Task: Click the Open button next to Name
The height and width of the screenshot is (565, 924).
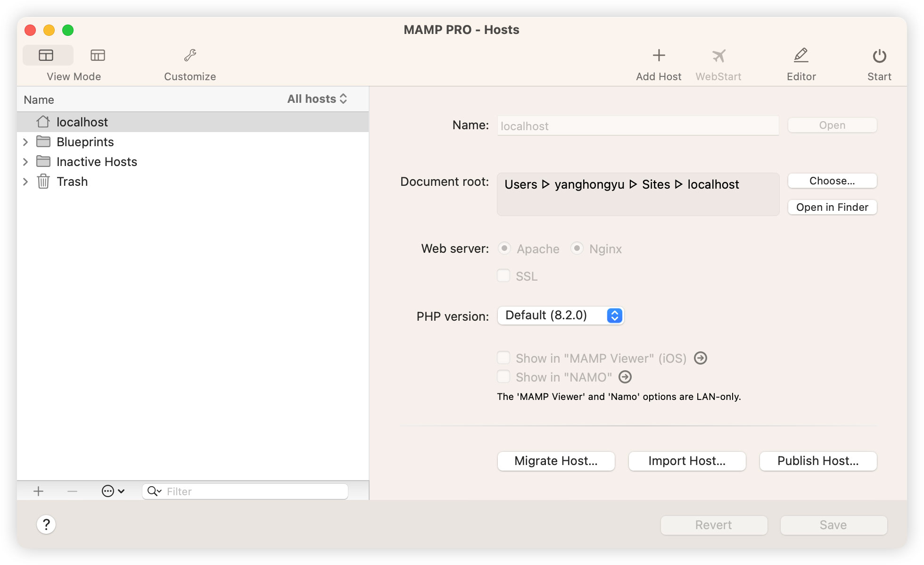Action: tap(832, 125)
